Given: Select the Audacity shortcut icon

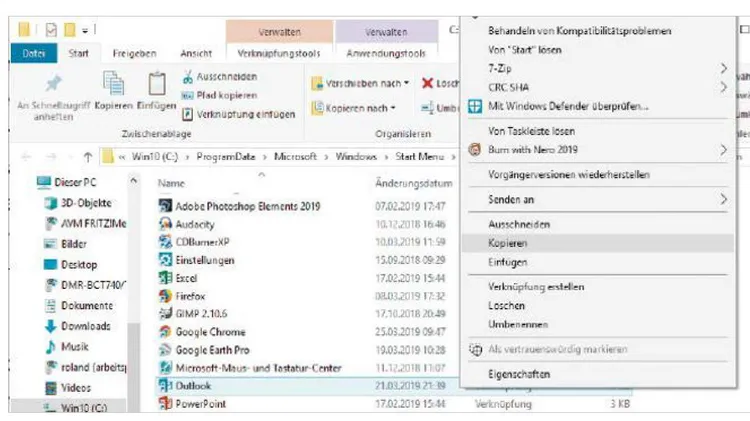Looking at the screenshot, I should click(x=165, y=224).
